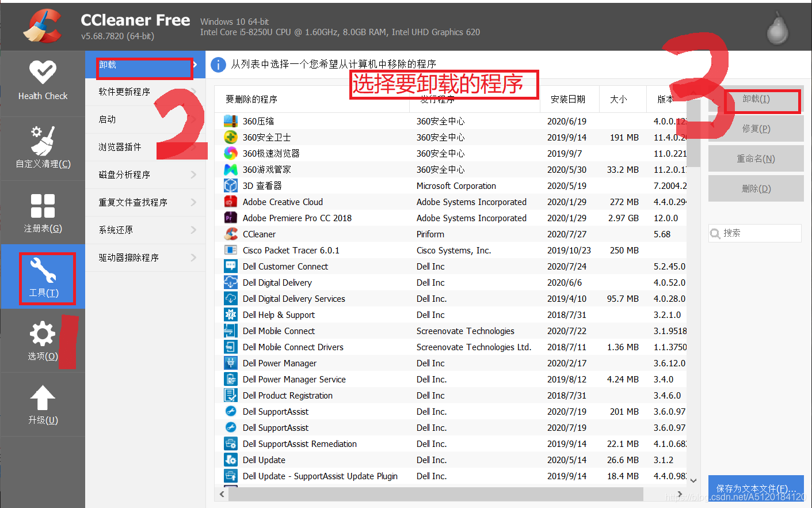Click the 卸载(I) uninstall button
The image size is (812, 508).
756,99
